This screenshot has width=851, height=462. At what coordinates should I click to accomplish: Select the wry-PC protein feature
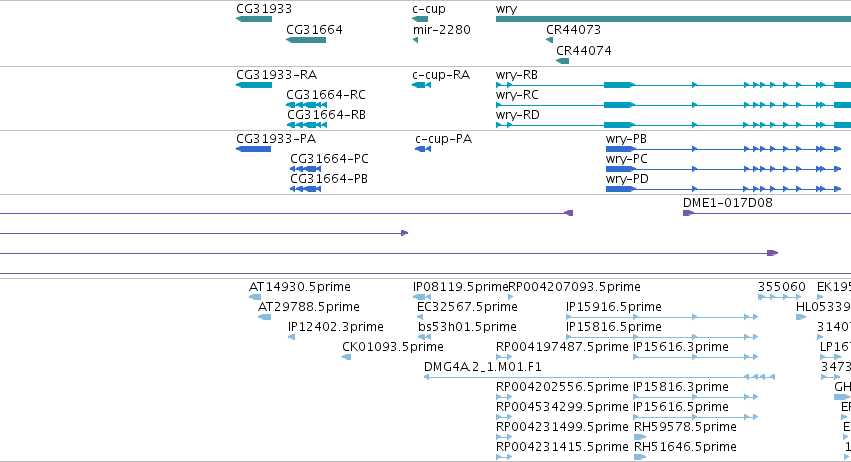click(723, 169)
